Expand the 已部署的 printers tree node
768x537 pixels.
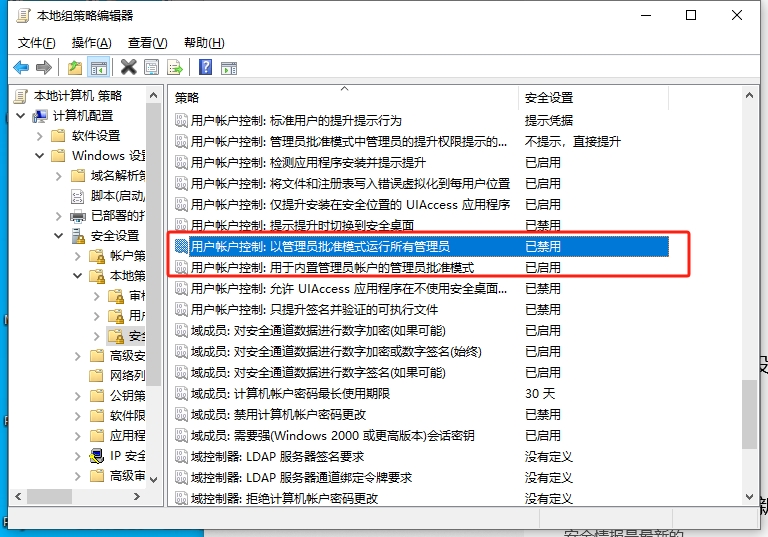coord(59,216)
